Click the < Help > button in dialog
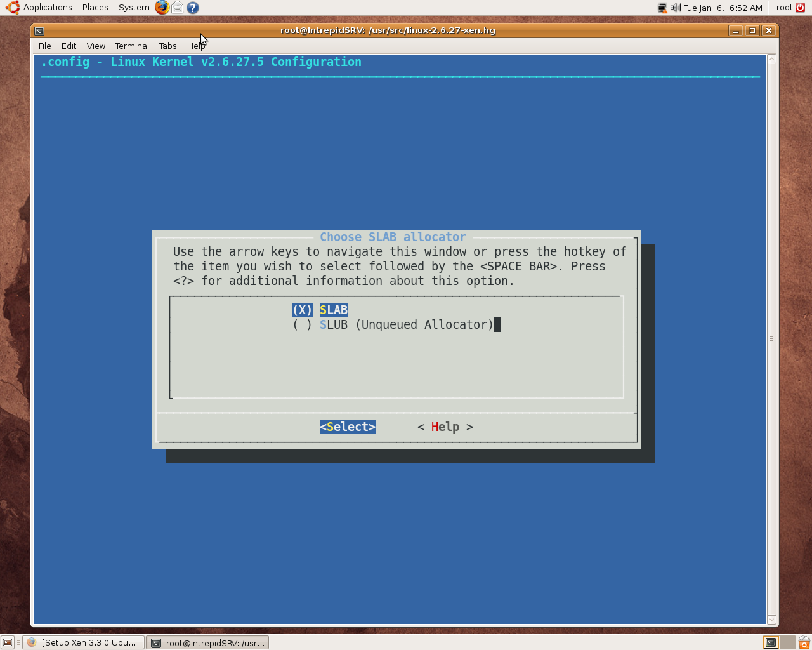The height and width of the screenshot is (650, 812). tap(445, 427)
